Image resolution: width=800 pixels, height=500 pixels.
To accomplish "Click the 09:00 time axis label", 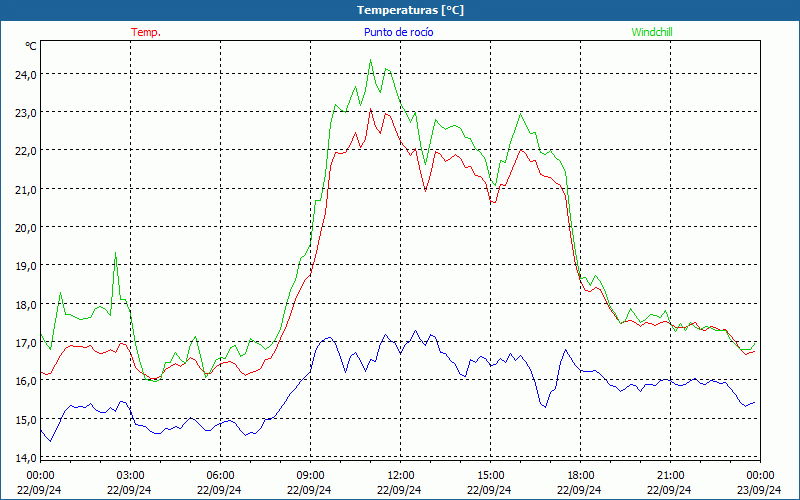I will pyautogui.click(x=310, y=476).
